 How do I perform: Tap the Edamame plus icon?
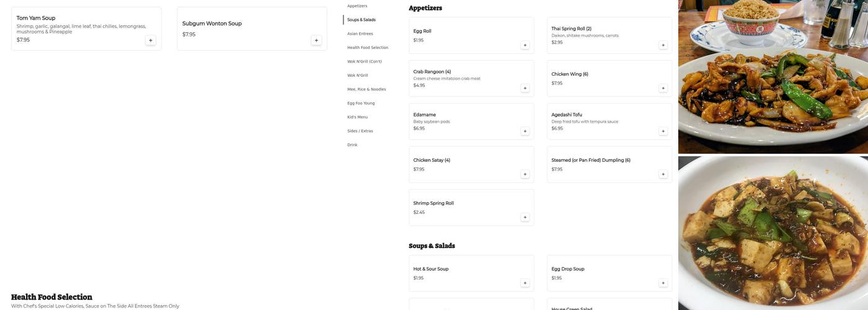pos(525,131)
